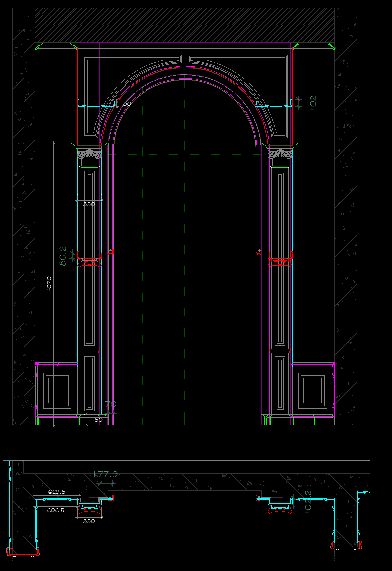Image resolution: width=392 pixels, height=571 pixels.
Task: Click the horizontal green dashed springing line
Action: coord(188,154)
